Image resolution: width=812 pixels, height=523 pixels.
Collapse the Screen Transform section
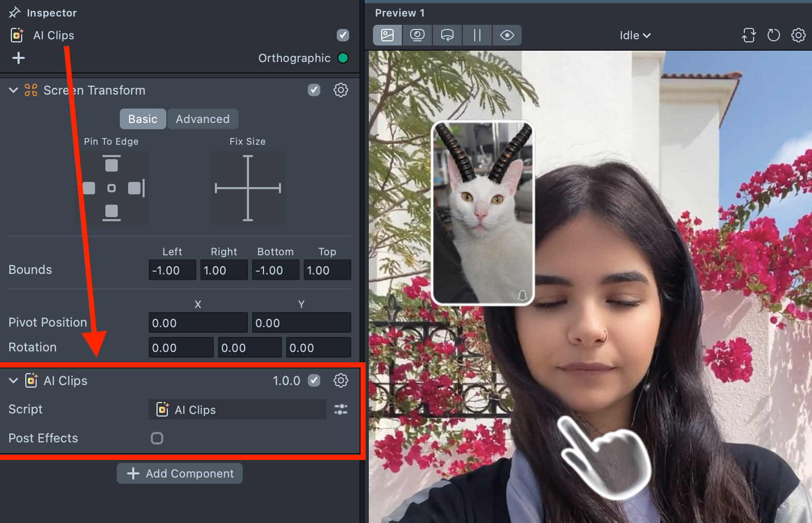coord(13,90)
